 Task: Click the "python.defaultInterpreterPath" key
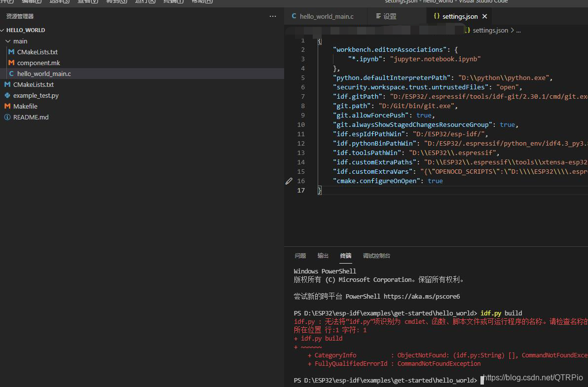point(392,77)
